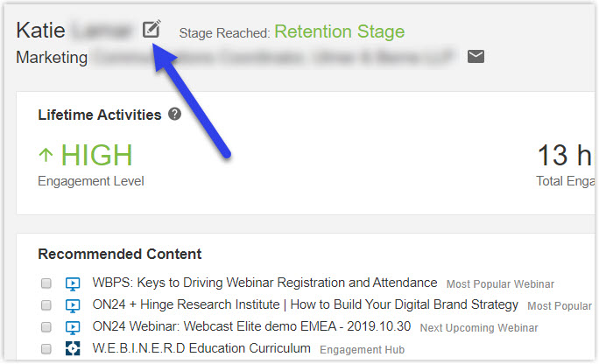Open the Lifetime Activities help question mark

(174, 114)
